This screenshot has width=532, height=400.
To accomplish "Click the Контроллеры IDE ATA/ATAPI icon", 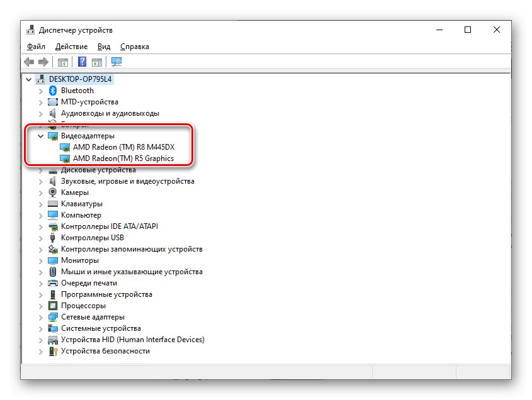I will tap(53, 227).
